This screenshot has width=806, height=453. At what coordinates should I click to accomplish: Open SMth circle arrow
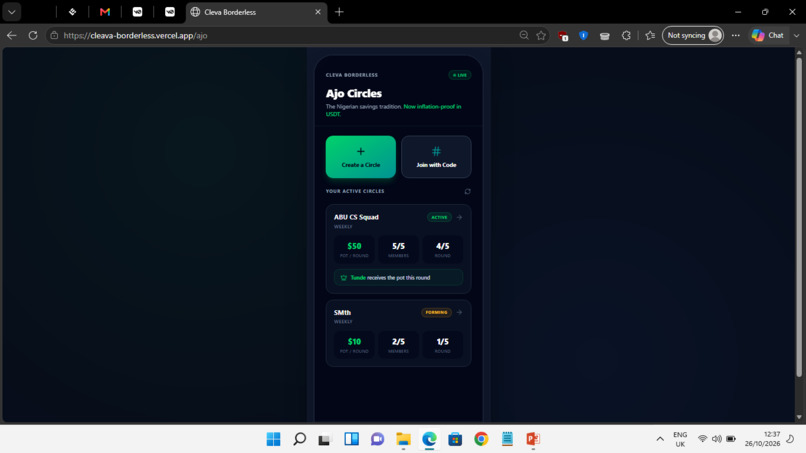coord(459,312)
